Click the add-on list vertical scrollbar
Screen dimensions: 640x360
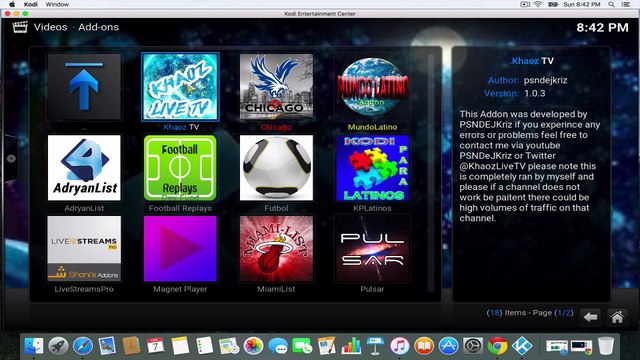click(x=431, y=173)
